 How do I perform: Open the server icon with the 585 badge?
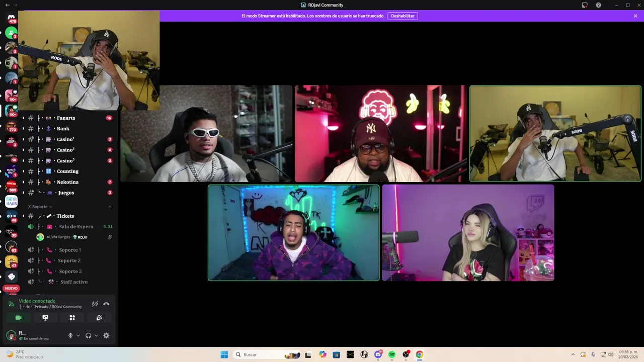(11, 187)
